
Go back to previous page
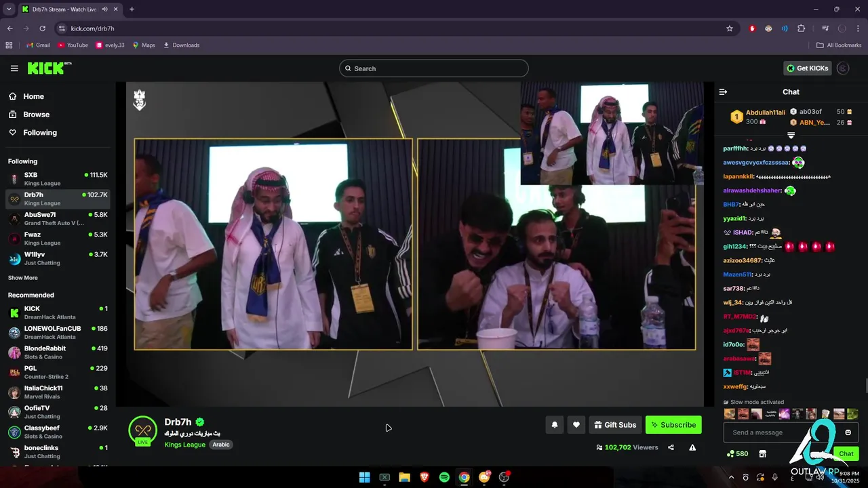click(x=9, y=28)
